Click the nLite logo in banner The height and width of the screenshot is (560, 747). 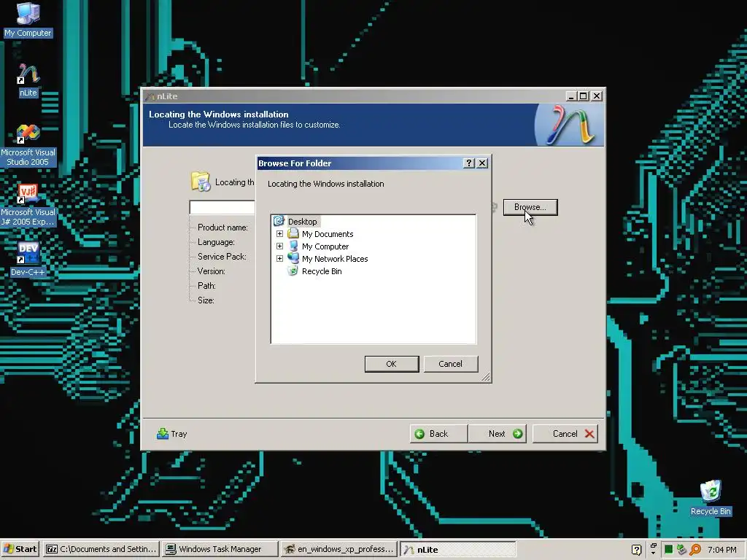[569, 125]
